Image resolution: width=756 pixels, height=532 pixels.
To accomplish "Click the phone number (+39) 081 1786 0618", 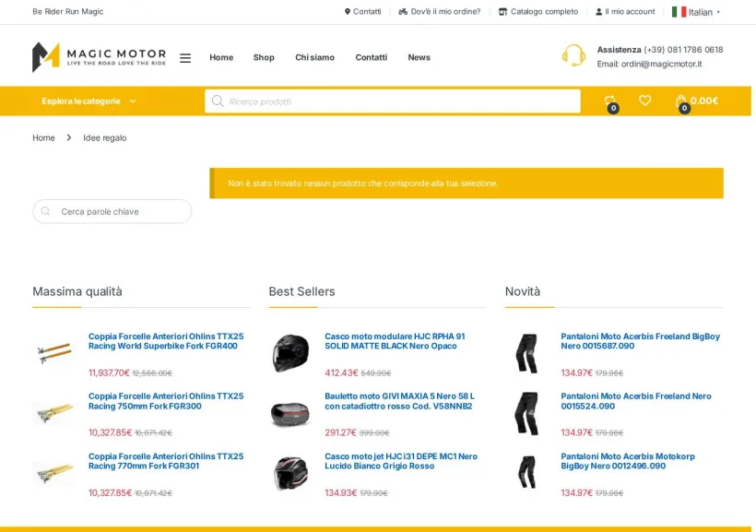I will tap(683, 50).
